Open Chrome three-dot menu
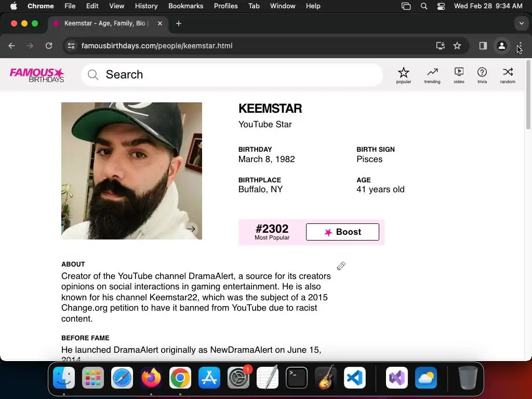532x399 pixels. point(520,46)
